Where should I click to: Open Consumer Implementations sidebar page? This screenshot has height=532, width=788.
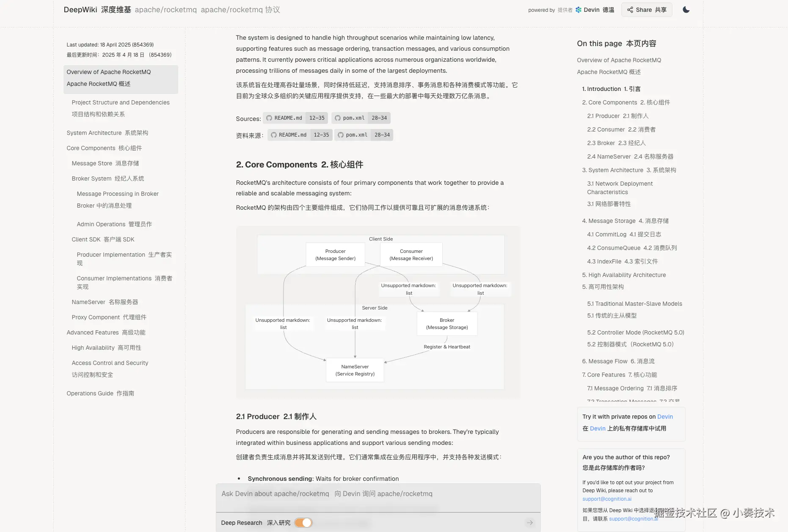tap(124, 282)
